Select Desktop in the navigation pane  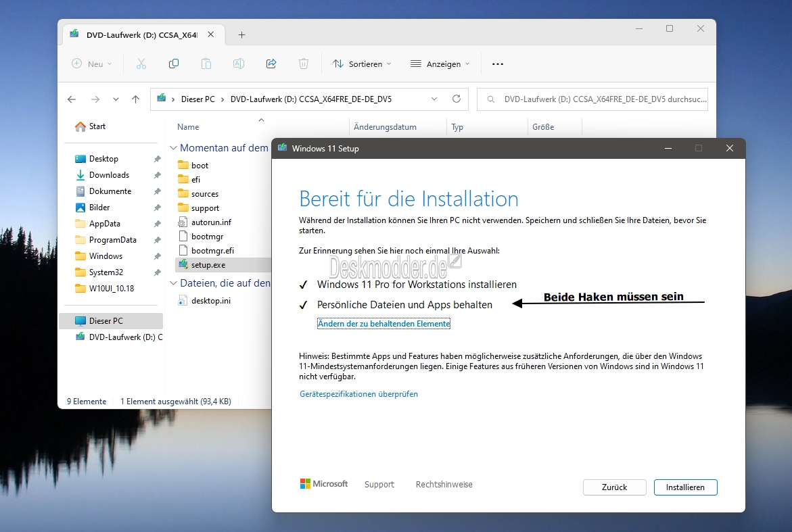103,158
